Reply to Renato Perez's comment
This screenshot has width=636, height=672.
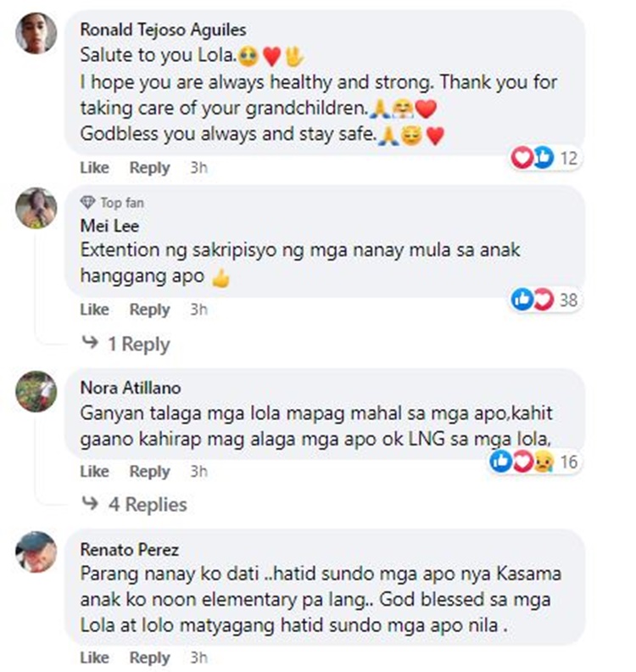click(x=150, y=658)
